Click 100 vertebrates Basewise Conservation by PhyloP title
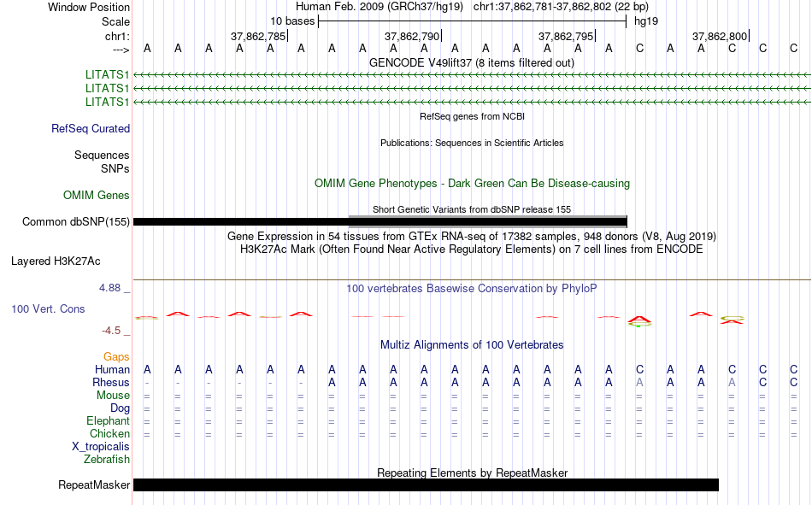This screenshot has height=505, width=812. [472, 289]
